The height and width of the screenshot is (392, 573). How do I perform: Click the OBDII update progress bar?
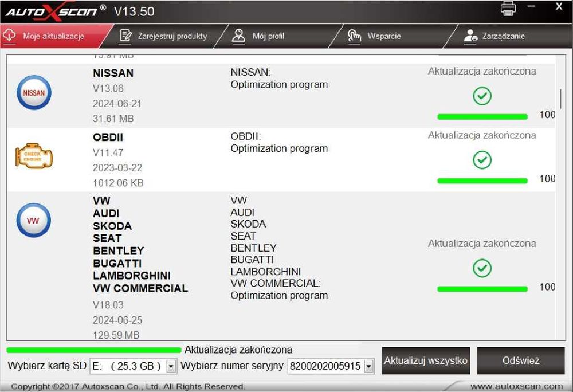pyautogui.click(x=482, y=181)
